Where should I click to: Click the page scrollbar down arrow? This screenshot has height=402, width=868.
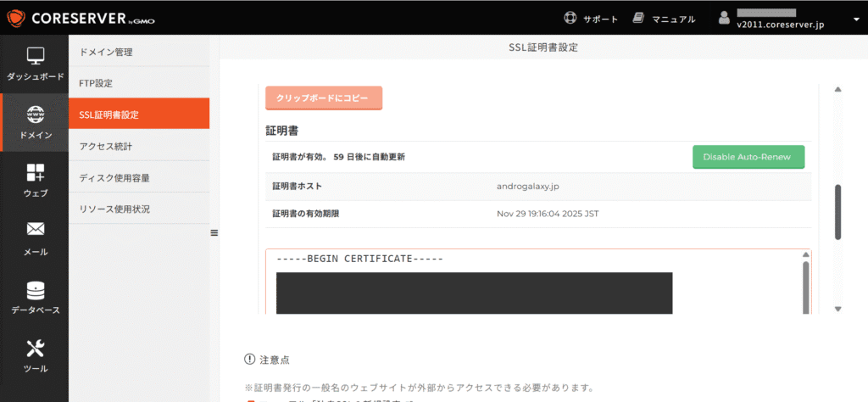coord(837,309)
